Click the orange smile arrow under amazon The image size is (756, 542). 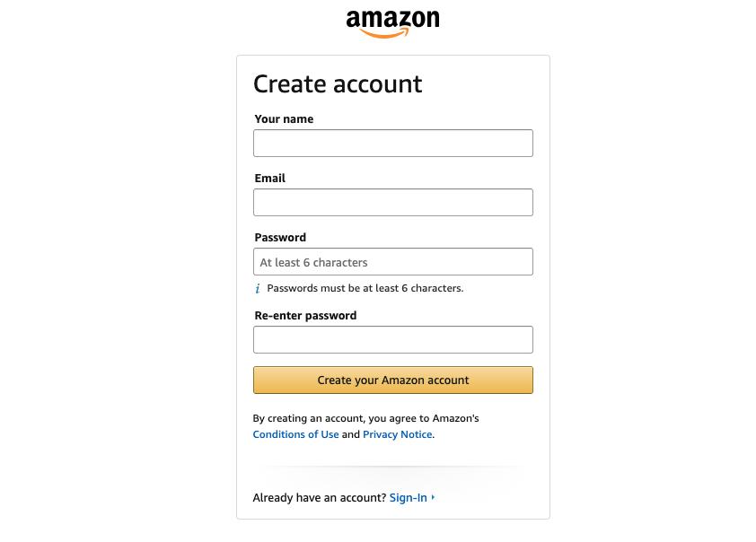pyautogui.click(x=384, y=33)
